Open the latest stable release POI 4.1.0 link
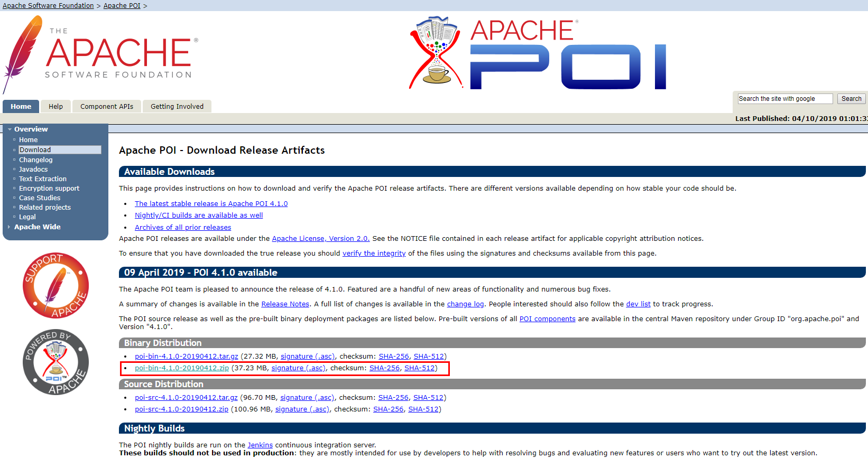This screenshot has height=459, width=868. tap(211, 204)
